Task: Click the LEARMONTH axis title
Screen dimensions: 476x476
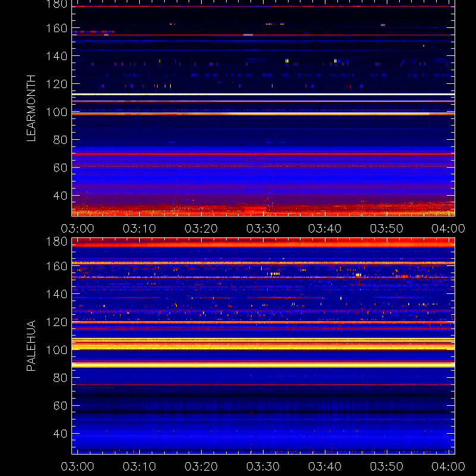Action: coord(32,108)
